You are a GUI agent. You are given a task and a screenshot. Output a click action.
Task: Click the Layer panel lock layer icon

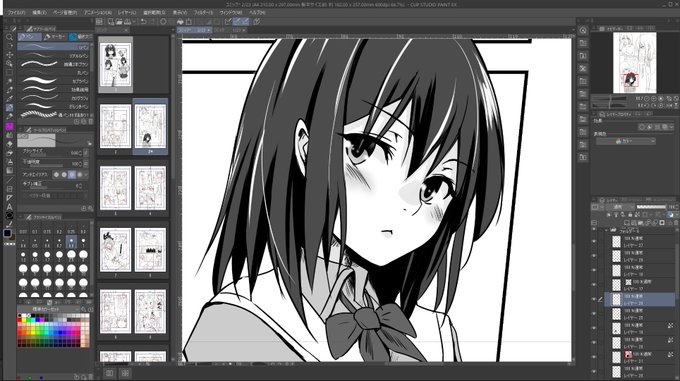(630, 215)
